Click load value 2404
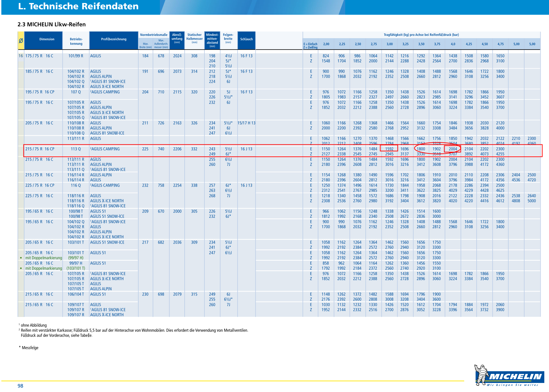549x392 pixels. pyautogui.click(x=516, y=175)
